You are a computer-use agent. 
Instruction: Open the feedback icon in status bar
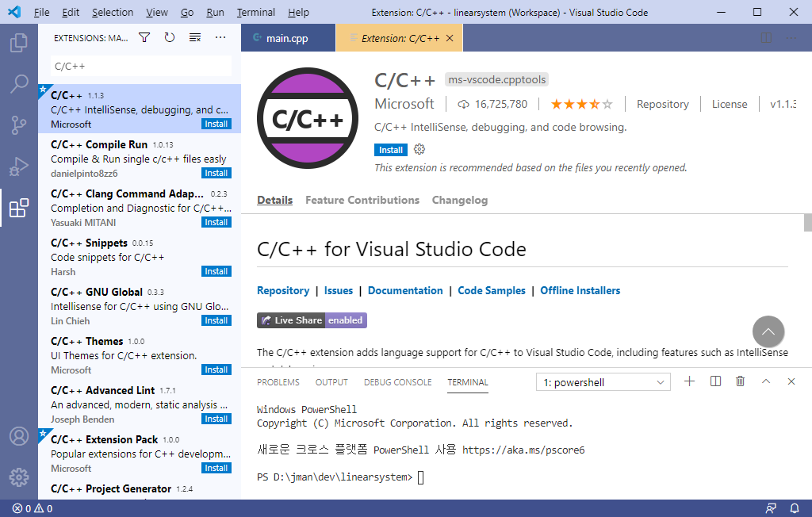point(771,508)
